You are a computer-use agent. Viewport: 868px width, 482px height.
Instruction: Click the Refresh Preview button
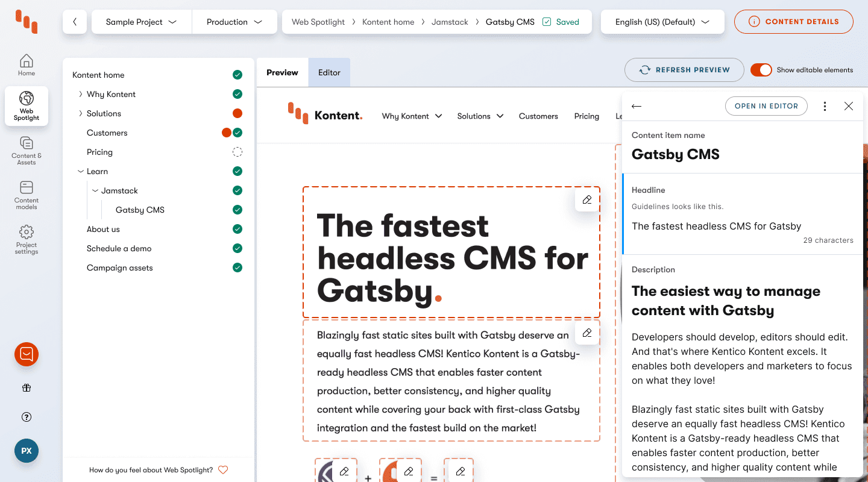(684, 70)
